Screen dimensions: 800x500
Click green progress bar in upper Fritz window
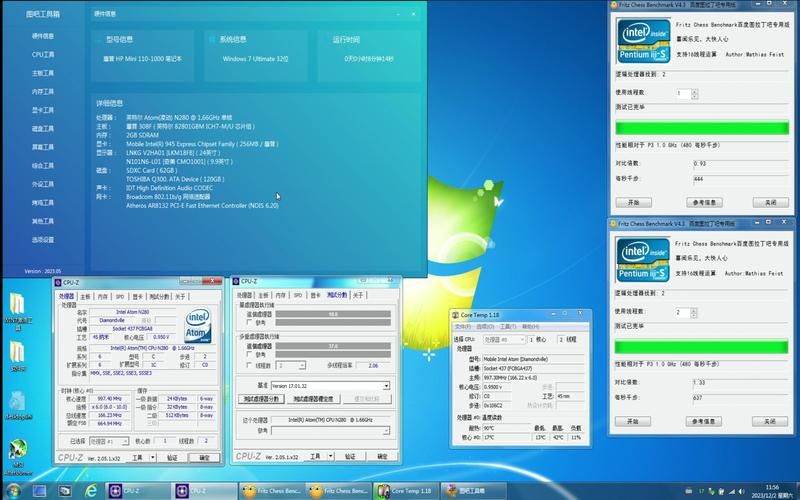(x=702, y=128)
